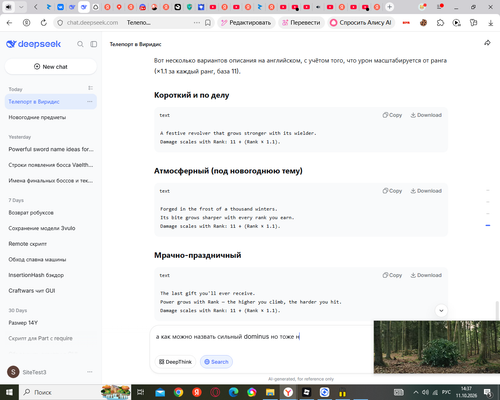Viewport: 500px width, 400px height.
Task: Open the Remote скрипт chat
Action: click(x=51, y=244)
